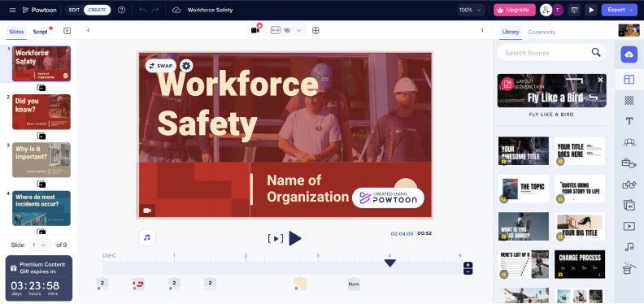The height and width of the screenshot is (304, 644).
Task: Open the music note sound button
Action: point(147,237)
